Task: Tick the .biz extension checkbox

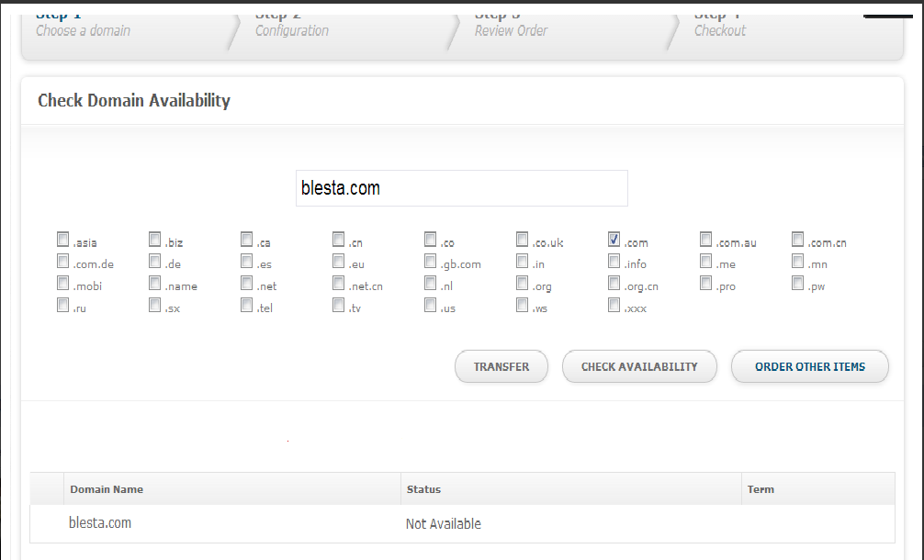Action: (155, 239)
